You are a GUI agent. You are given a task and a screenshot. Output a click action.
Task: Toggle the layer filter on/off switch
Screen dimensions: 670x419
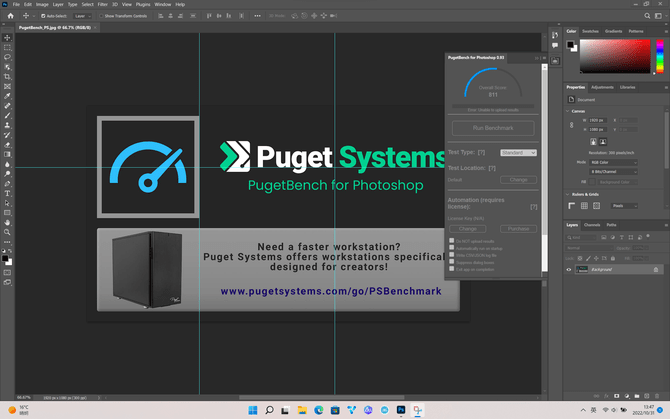click(x=648, y=236)
